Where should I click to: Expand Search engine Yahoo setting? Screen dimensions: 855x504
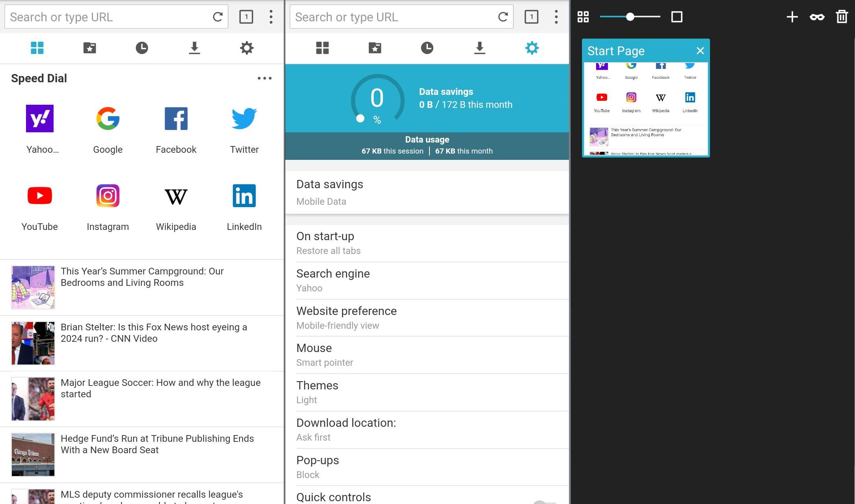[427, 280]
